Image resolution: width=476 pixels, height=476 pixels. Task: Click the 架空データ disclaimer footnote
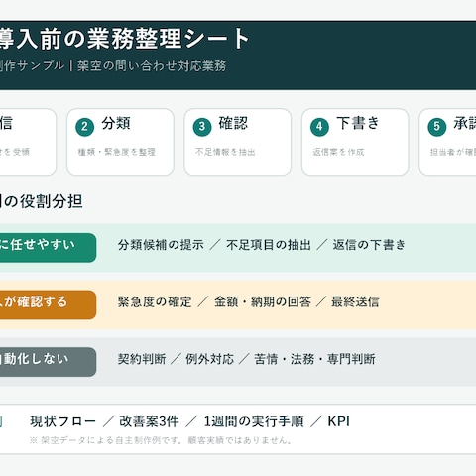(161, 440)
